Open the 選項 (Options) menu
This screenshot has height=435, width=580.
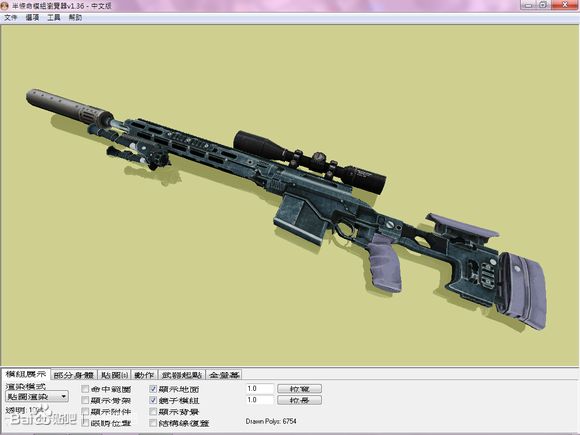32,17
